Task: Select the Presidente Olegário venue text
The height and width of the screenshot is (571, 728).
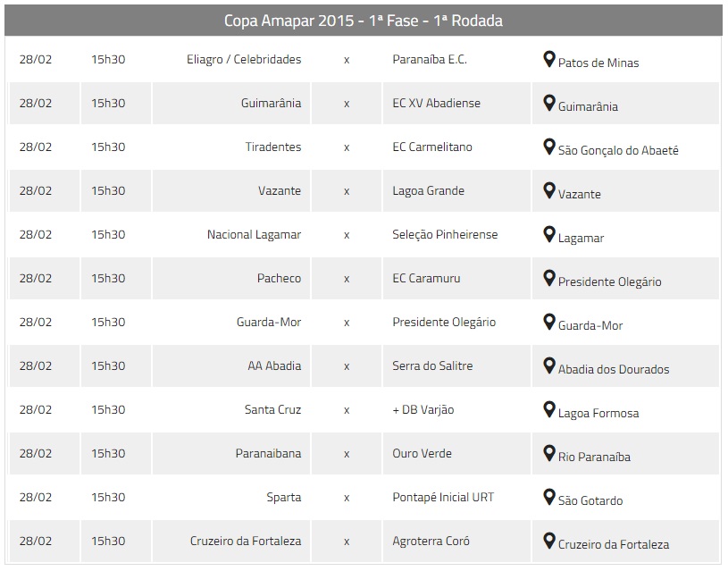Action: 609,282
